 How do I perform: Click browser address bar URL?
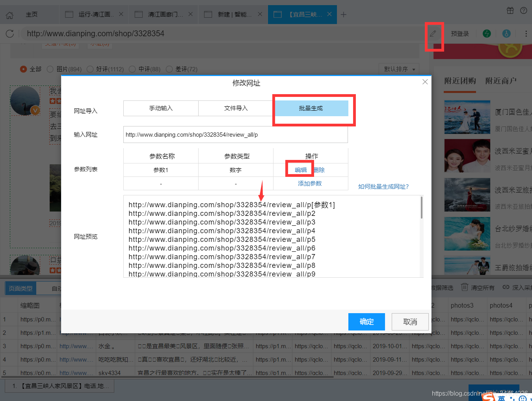[95, 33]
